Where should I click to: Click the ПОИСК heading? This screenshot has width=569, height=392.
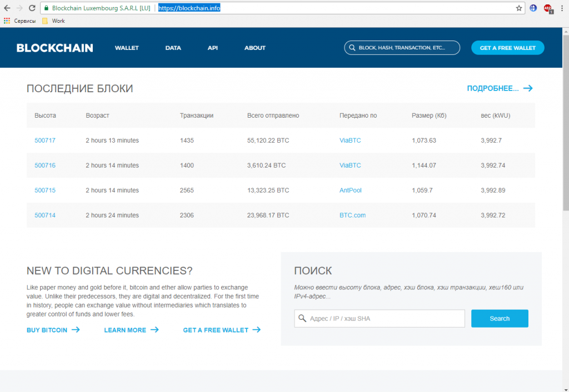coord(313,270)
